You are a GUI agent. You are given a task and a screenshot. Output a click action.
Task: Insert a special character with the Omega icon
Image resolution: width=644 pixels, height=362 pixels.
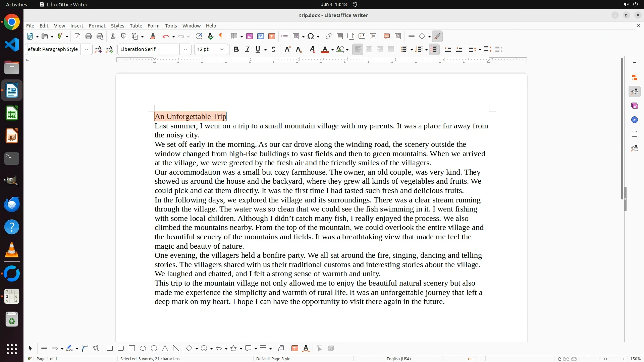[x=311, y=36]
